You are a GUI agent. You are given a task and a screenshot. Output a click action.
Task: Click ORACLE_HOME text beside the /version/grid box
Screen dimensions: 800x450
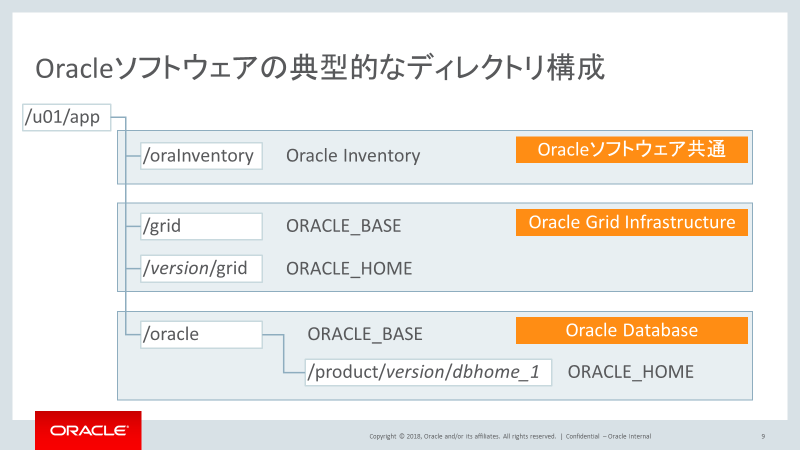coord(349,269)
